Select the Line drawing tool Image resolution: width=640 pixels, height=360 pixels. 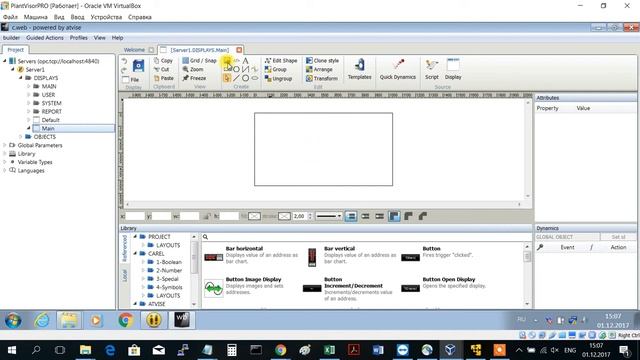pyautogui.click(x=236, y=78)
